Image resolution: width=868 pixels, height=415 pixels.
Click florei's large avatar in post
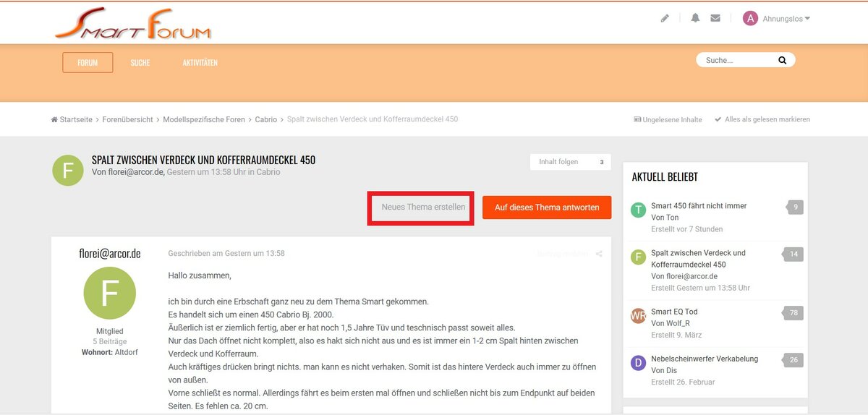point(109,293)
